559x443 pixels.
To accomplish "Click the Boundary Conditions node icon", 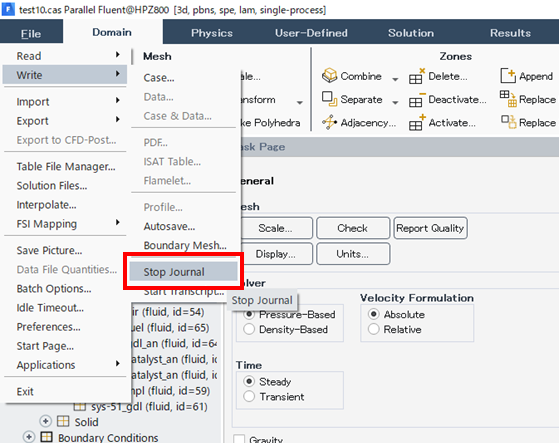I will click(47, 437).
